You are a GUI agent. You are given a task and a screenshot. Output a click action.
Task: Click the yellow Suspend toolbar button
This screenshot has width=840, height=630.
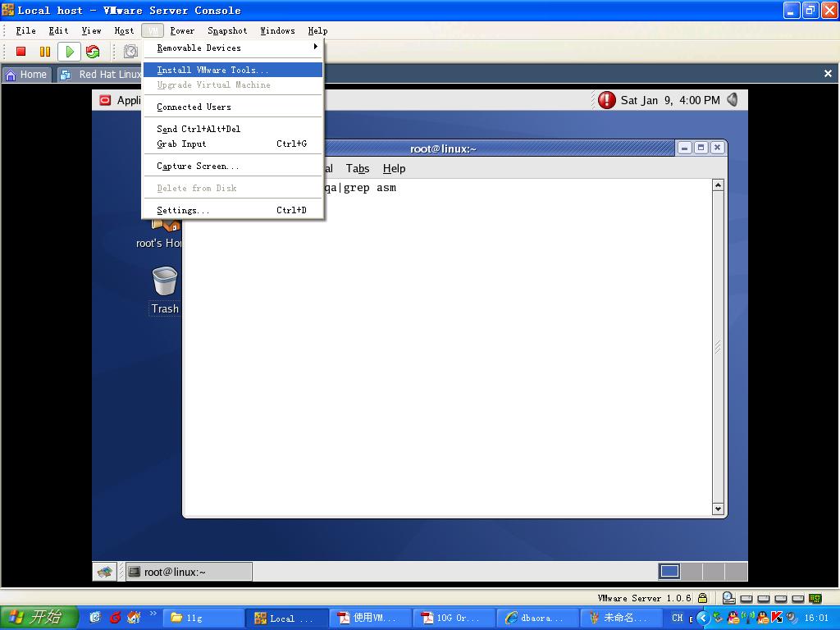coord(45,52)
